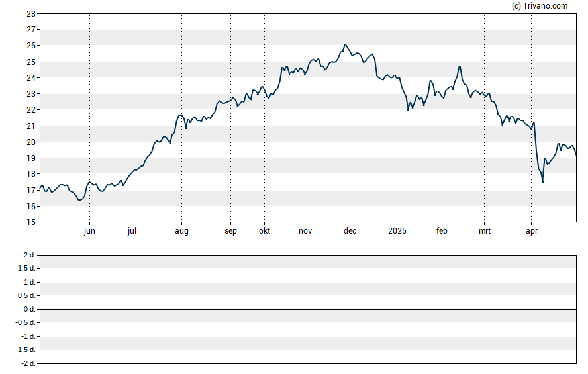Click the 'nov' month label on the x-axis
Image resolution: width=588 pixels, height=374 pixels.
pyautogui.click(x=305, y=231)
